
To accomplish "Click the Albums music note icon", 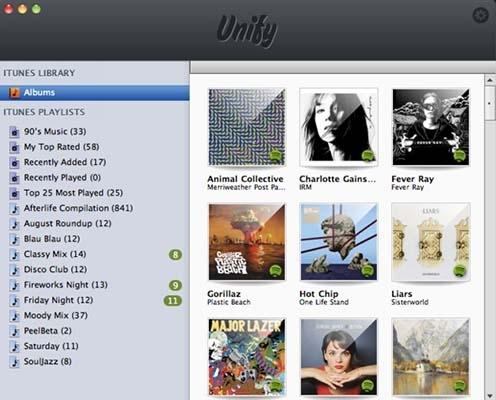I will pyautogui.click(x=14, y=92).
